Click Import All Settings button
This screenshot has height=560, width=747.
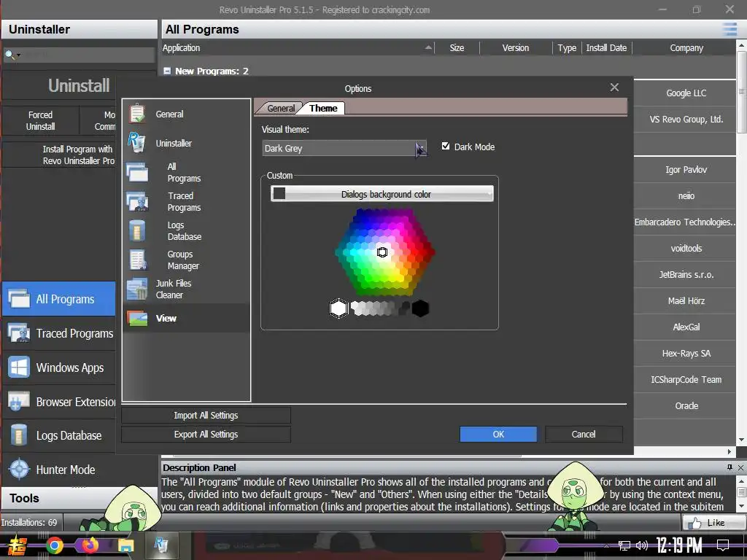click(206, 415)
